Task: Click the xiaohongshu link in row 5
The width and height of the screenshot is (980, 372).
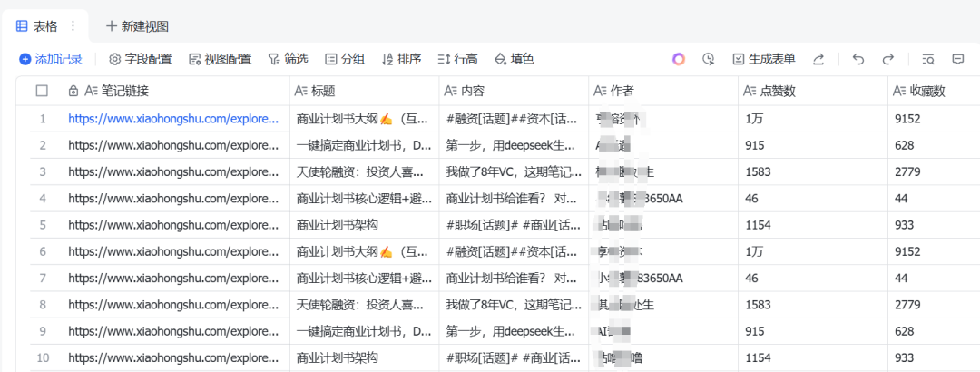Action: (173, 225)
